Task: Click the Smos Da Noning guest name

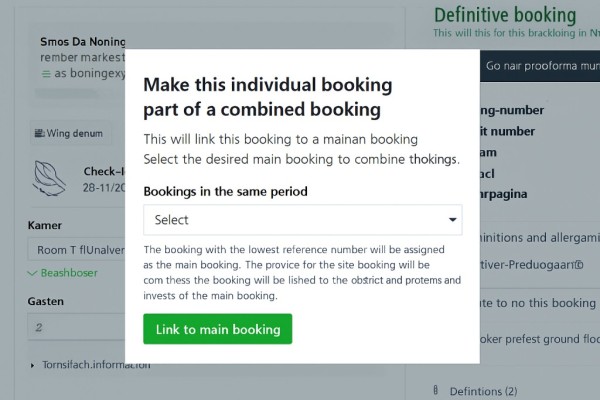Action: coord(83,42)
